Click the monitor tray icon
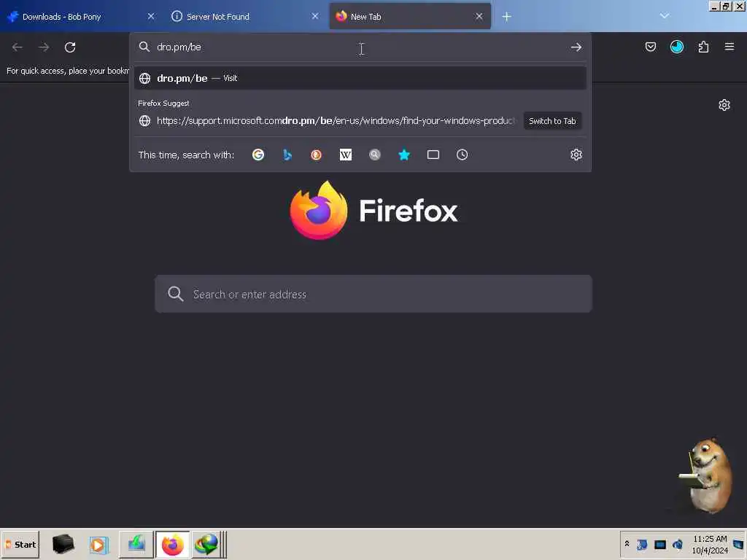This screenshot has width=747, height=560. [659, 545]
